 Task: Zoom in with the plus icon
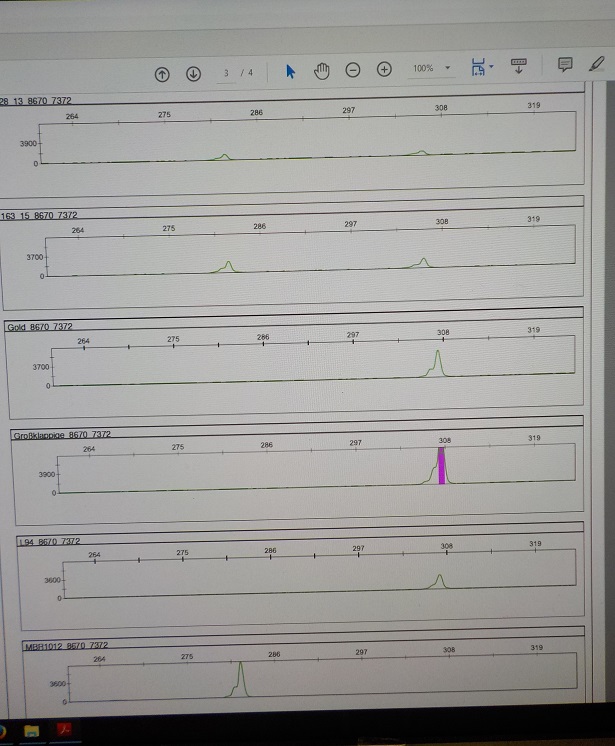384,69
